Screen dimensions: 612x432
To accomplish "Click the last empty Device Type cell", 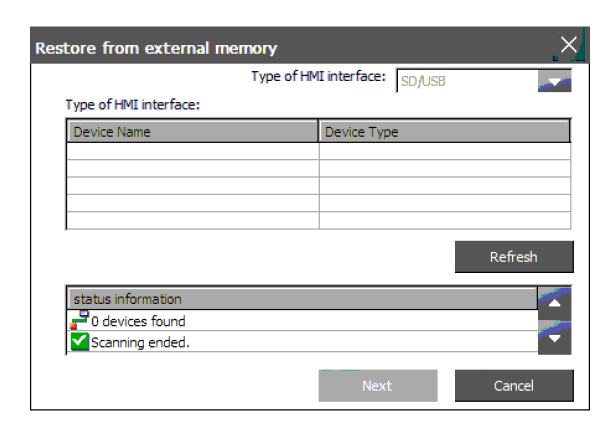I will point(444,220).
